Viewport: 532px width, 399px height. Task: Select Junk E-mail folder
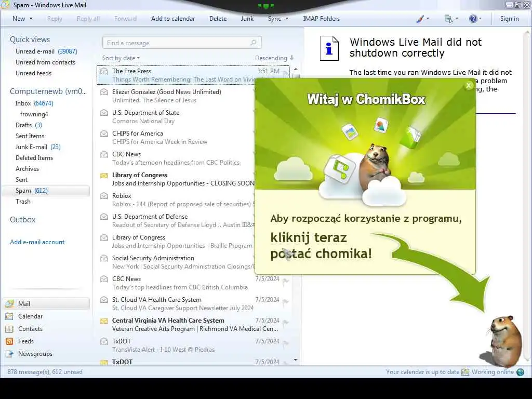[x=37, y=147]
